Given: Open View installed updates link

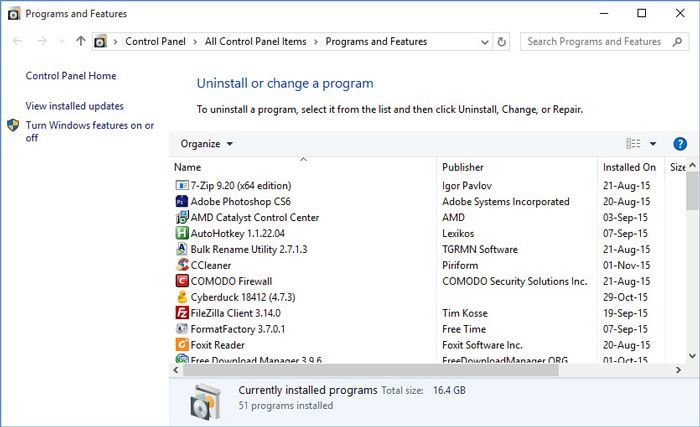Looking at the screenshot, I should [x=74, y=106].
